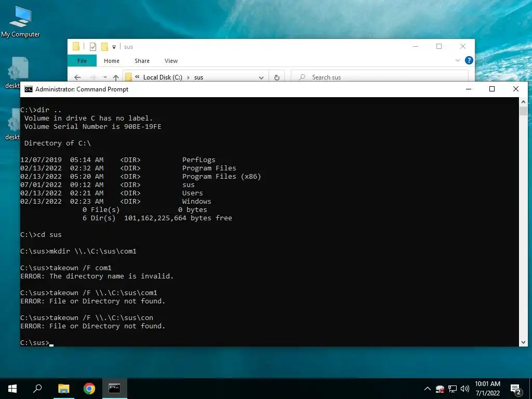Click the New Folder quick access icon
The image size is (532, 399).
click(x=104, y=46)
